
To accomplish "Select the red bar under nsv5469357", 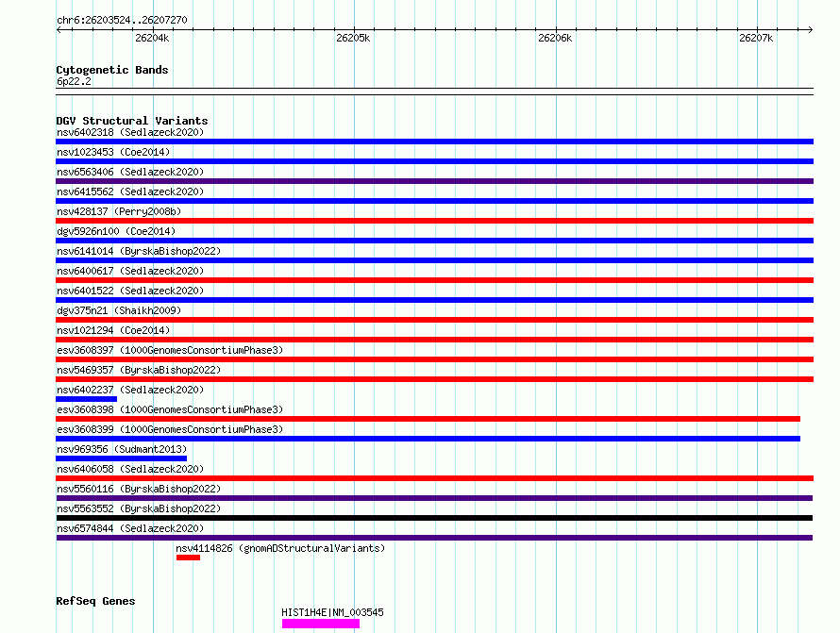I will pos(434,379).
